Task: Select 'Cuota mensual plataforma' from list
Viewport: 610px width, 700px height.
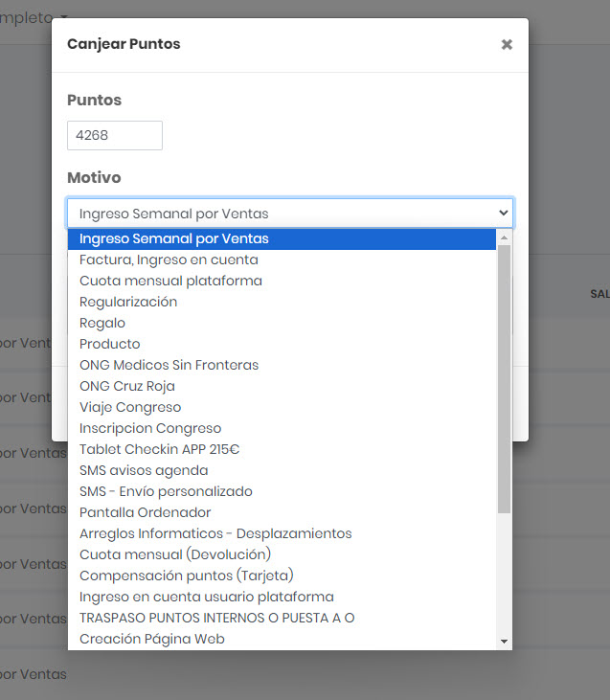Action: (170, 281)
